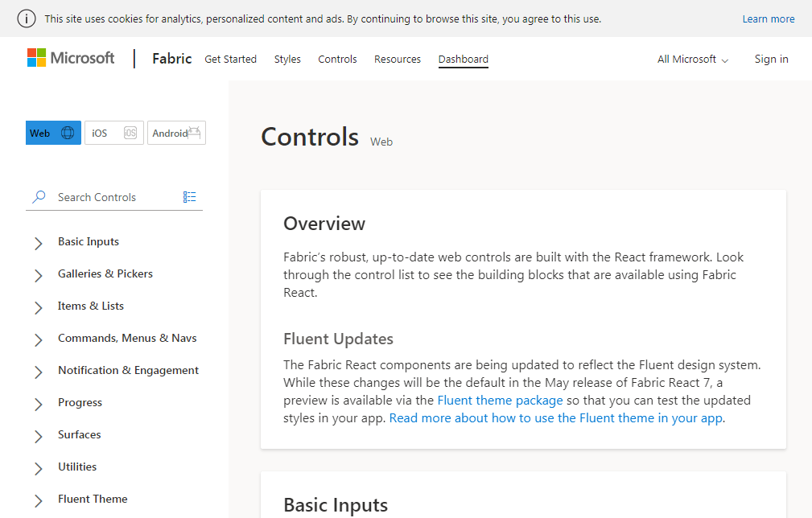Open the Fluent theme package link
The width and height of the screenshot is (812, 518).
point(501,401)
